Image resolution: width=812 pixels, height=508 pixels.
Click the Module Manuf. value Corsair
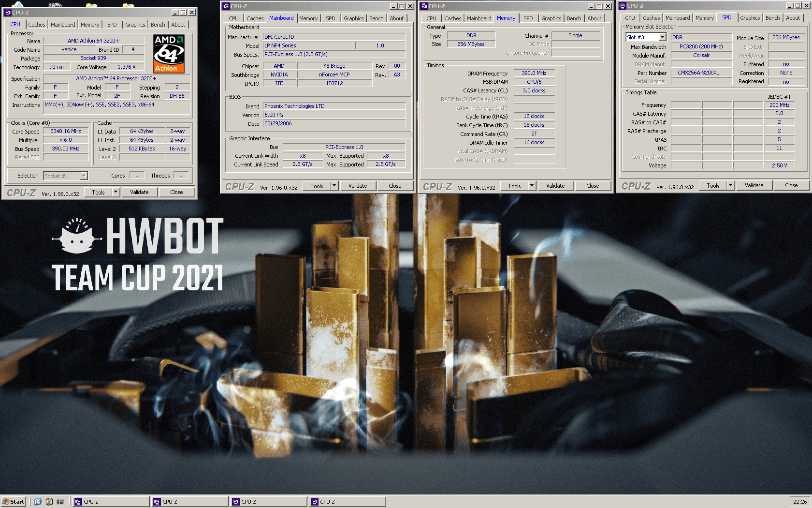[x=701, y=55]
